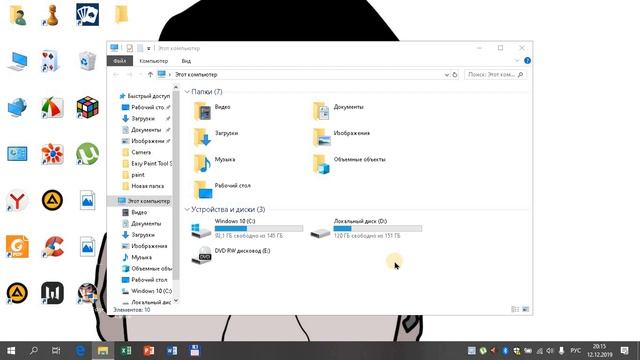Image resolution: width=640 pixels, height=360 pixels.
Task: Open the Recycle Bin desktop icon
Action: point(87,61)
